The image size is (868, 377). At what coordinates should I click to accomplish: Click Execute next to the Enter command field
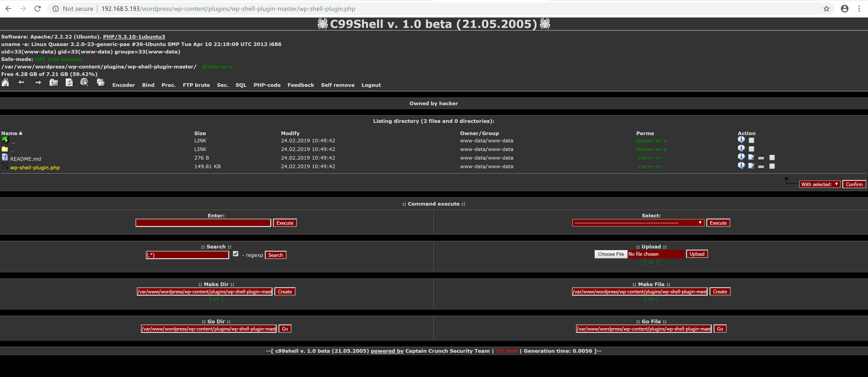(x=285, y=223)
